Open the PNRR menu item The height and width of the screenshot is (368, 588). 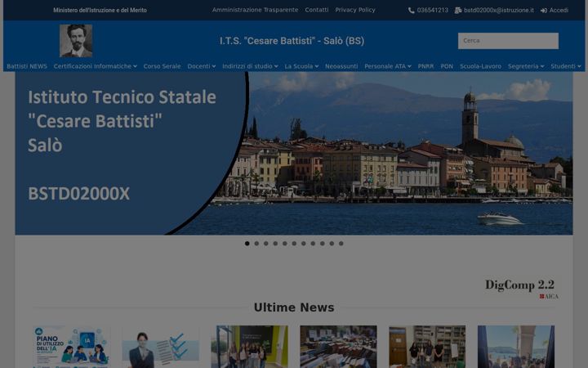click(425, 66)
